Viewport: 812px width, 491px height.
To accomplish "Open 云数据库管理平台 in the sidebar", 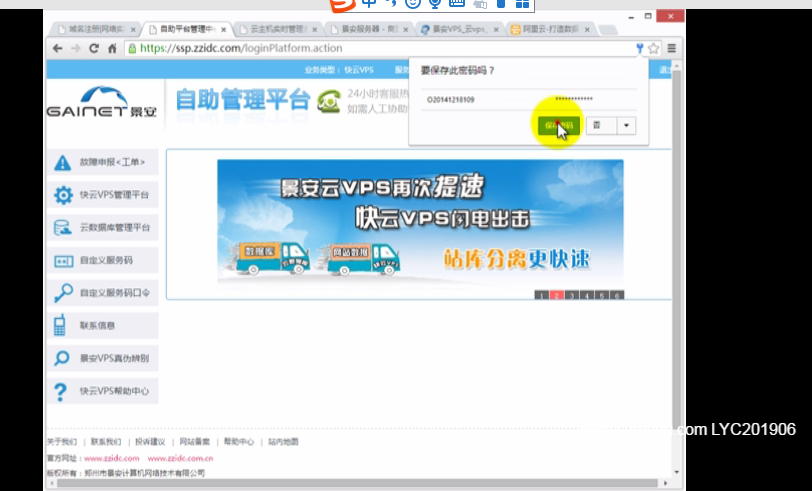I will pos(103,227).
